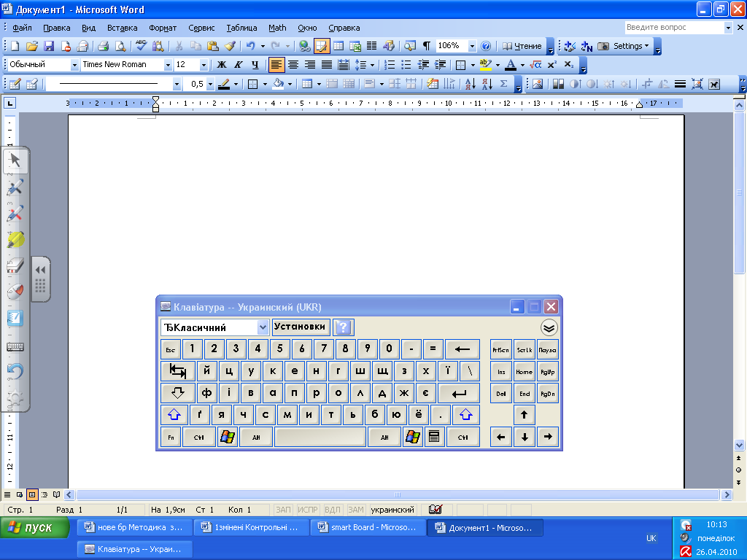
Task: Start a numbered list
Action: (390, 64)
